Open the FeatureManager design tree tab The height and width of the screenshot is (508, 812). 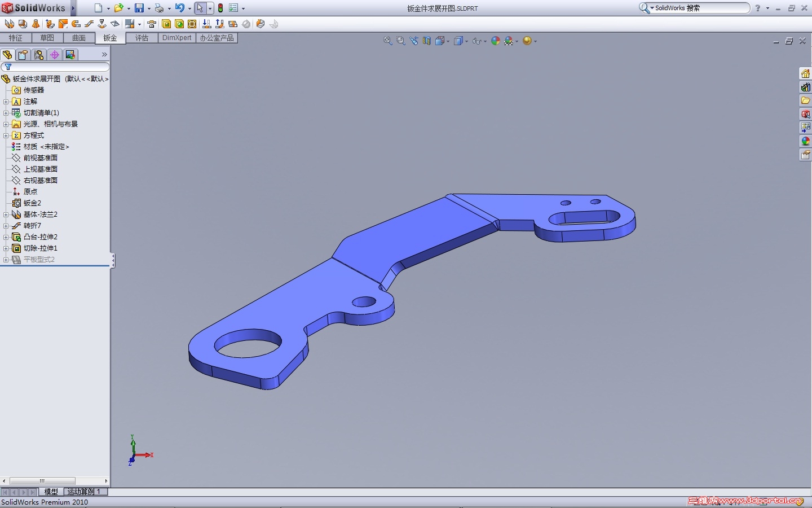(7, 55)
